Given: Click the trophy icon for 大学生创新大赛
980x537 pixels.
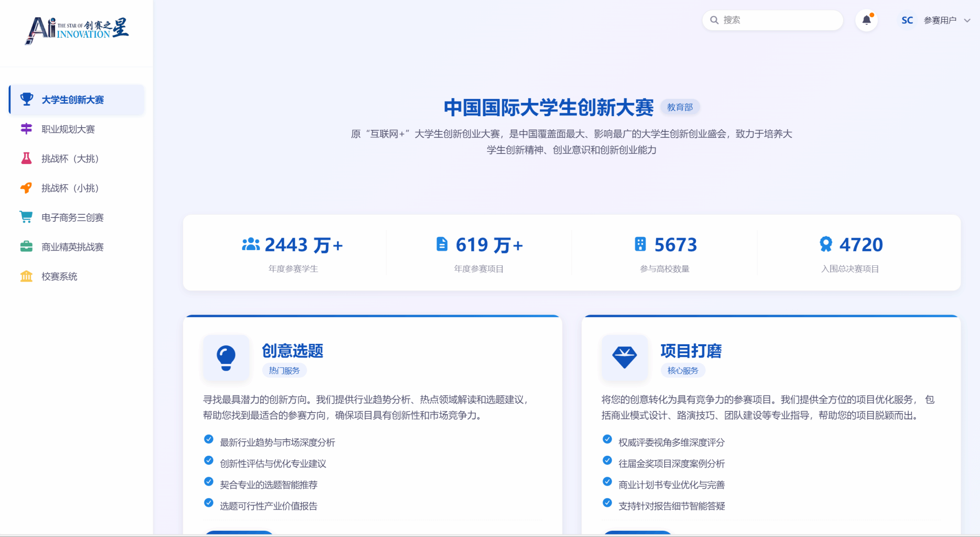Looking at the screenshot, I should (27, 99).
